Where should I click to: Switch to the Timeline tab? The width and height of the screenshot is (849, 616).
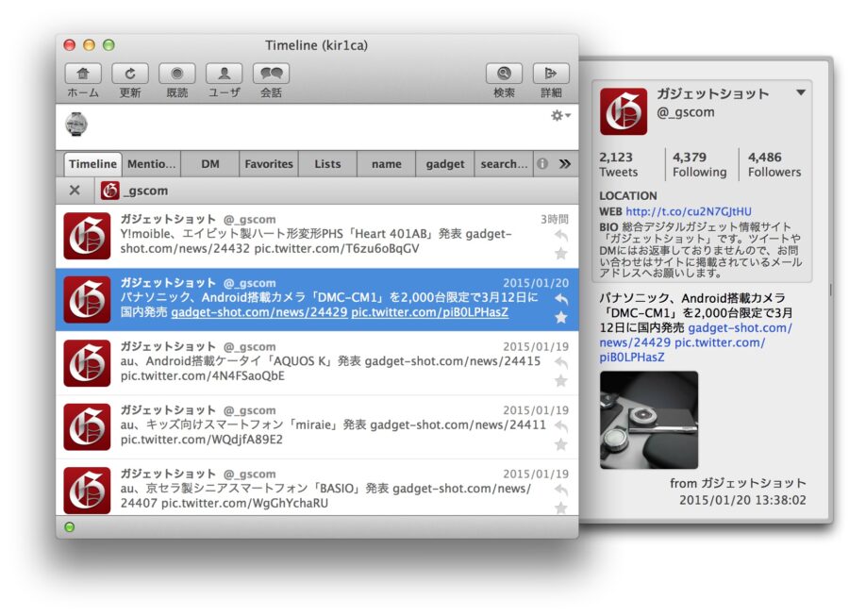pos(92,164)
